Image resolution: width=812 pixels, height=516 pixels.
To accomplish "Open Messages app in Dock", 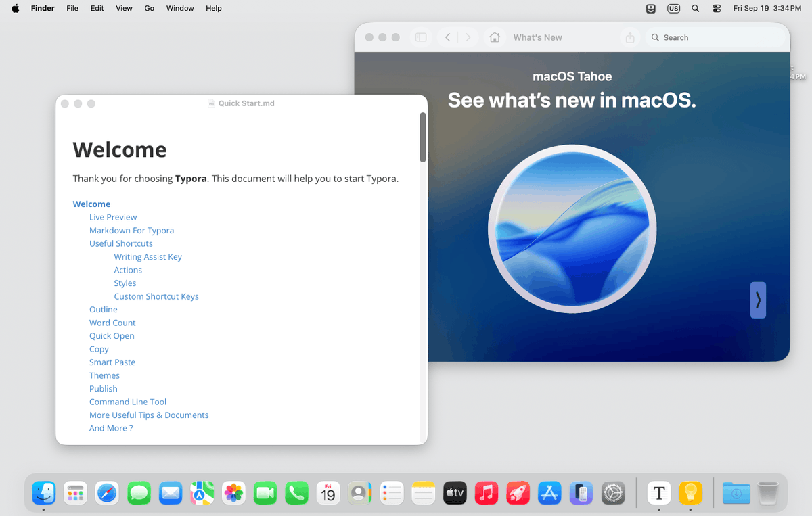I will pyautogui.click(x=139, y=493).
